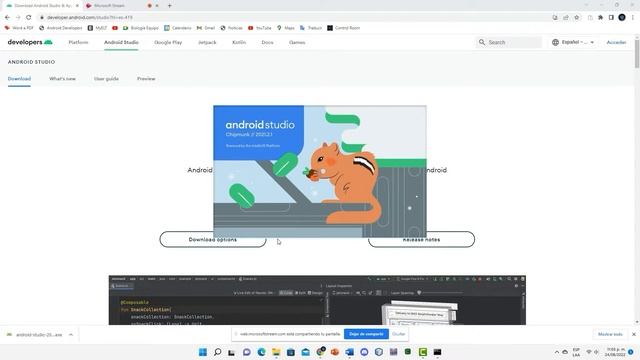
Task: Close the downloads bar with X
Action: click(634, 334)
